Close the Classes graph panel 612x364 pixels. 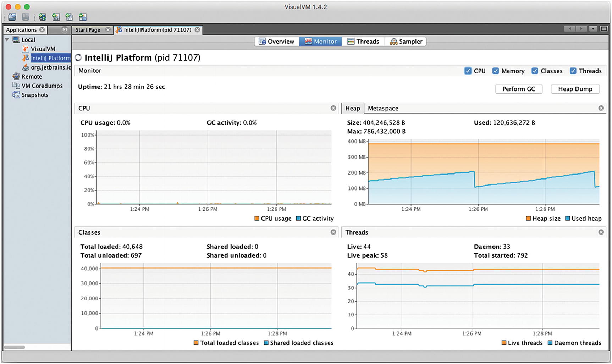pyautogui.click(x=333, y=232)
